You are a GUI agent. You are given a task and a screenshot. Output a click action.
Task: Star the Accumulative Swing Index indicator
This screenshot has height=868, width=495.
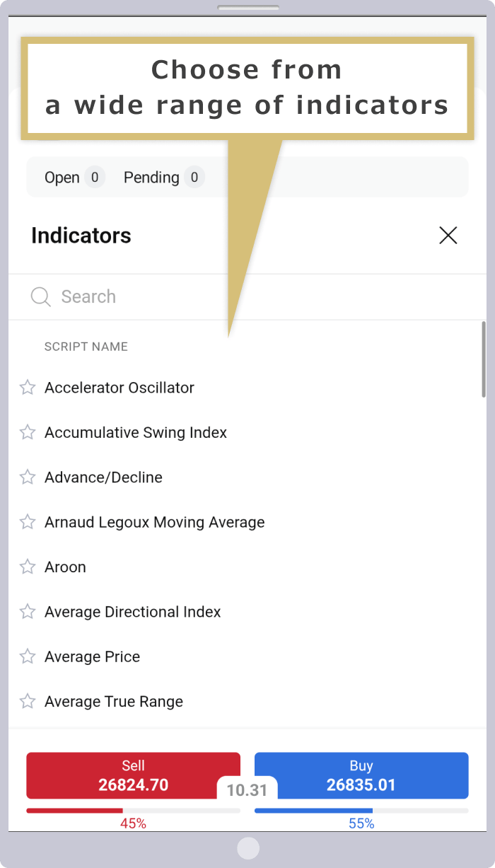pyautogui.click(x=28, y=432)
